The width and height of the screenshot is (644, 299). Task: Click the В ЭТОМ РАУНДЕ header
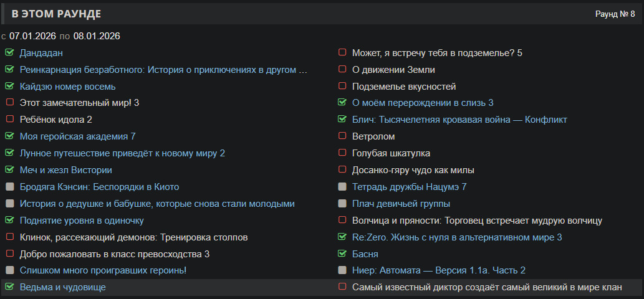tap(56, 14)
